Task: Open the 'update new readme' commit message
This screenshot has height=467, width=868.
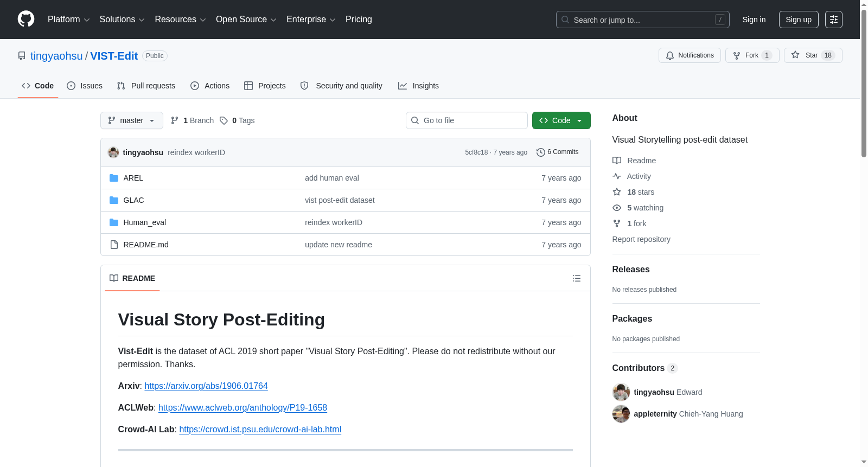Action: (339, 245)
